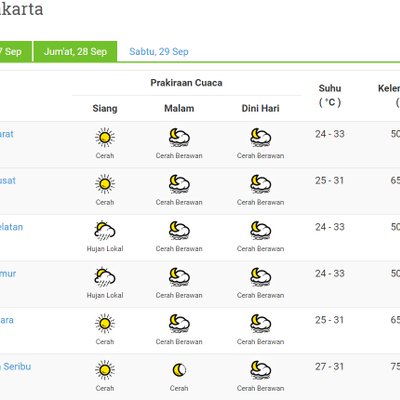400x400 pixels.
Task: Click the Malam icon in the 'mur' row
Action: tap(179, 277)
